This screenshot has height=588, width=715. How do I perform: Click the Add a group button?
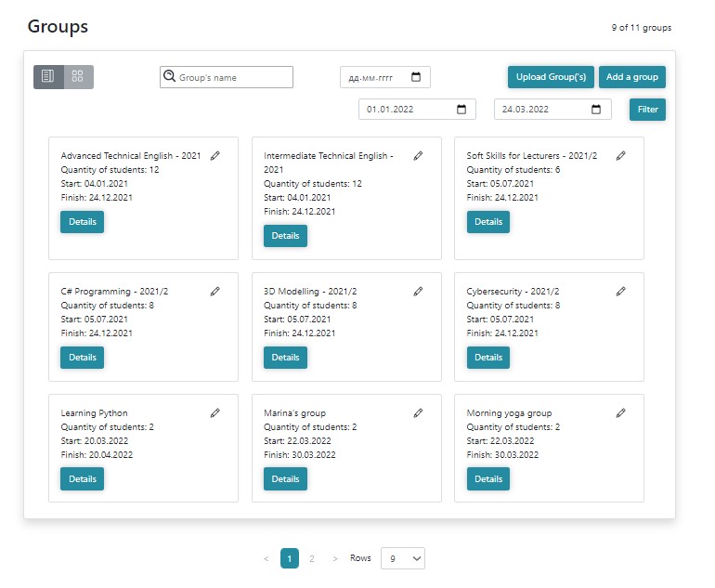632,77
